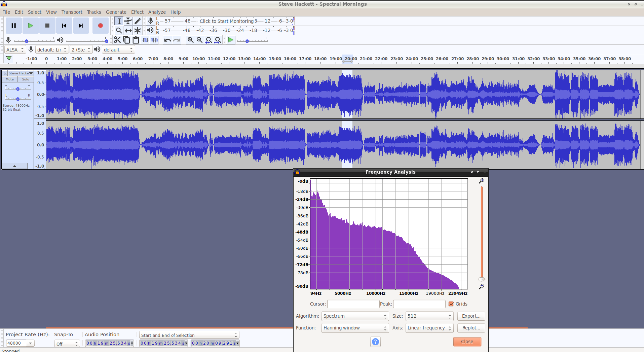
Task: Click the playback meter speaker icon
Action: point(150,30)
